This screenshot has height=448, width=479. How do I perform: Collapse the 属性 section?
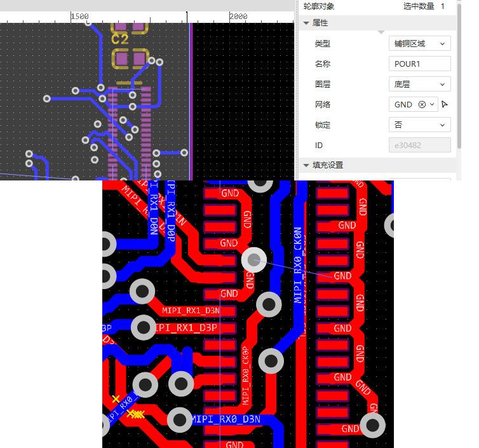pyautogui.click(x=307, y=23)
